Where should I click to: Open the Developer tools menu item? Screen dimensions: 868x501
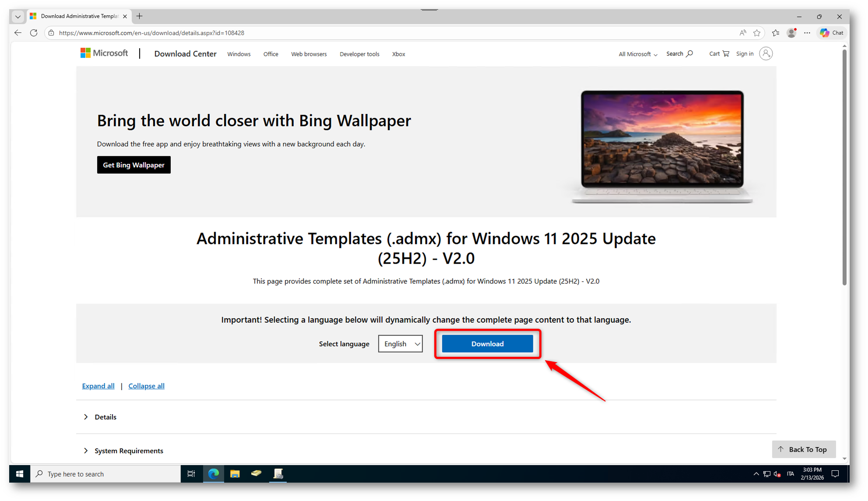(x=359, y=54)
